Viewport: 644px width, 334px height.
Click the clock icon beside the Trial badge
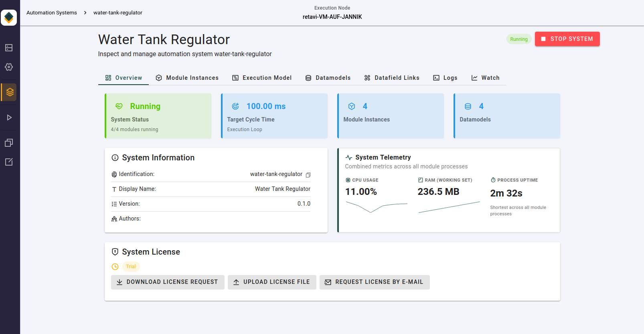point(115,267)
